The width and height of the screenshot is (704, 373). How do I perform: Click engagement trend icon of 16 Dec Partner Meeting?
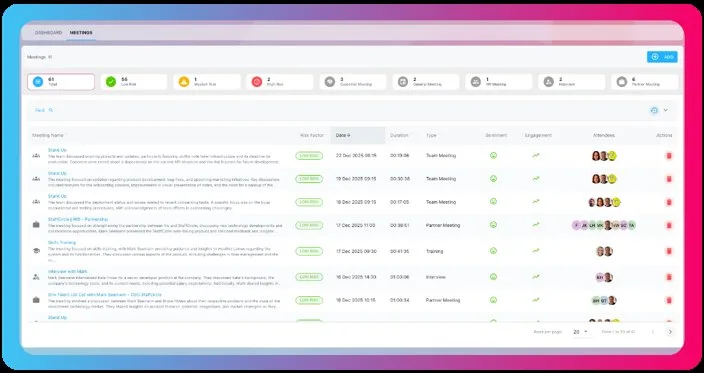pyautogui.click(x=536, y=299)
